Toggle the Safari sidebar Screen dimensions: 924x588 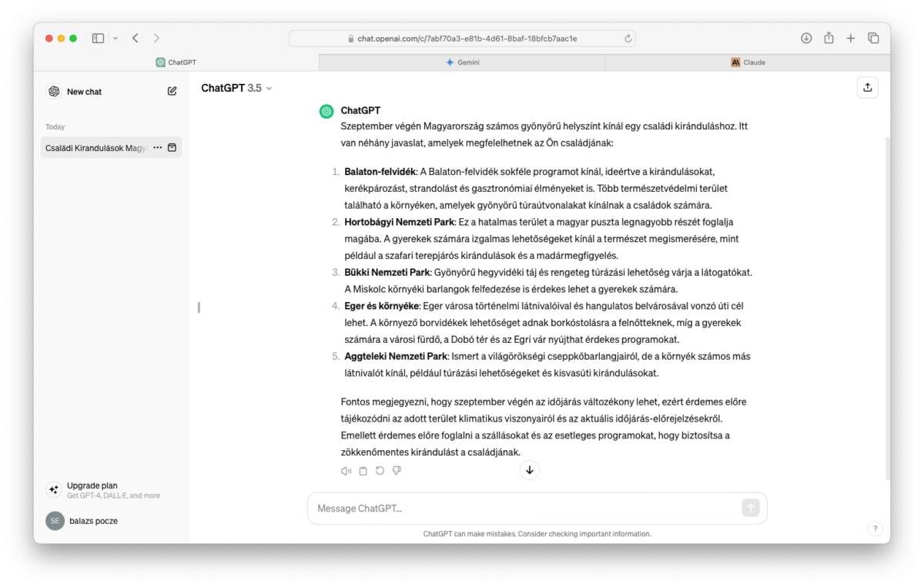98,38
